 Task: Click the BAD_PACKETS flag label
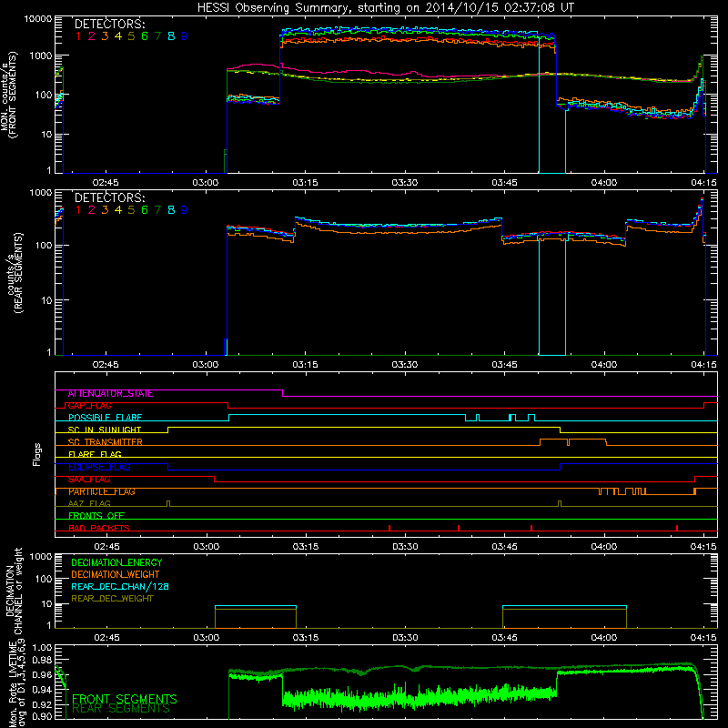pos(99,528)
